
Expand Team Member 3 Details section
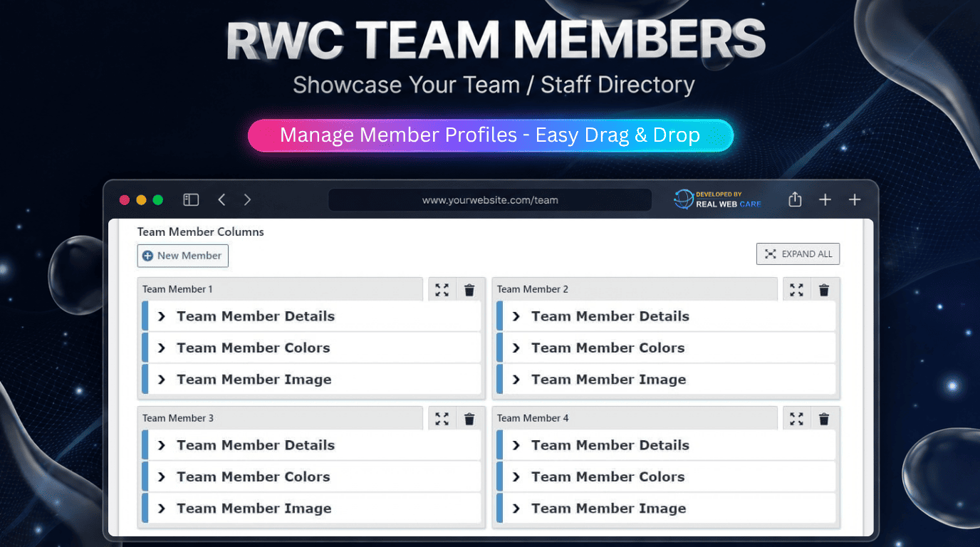click(x=311, y=445)
